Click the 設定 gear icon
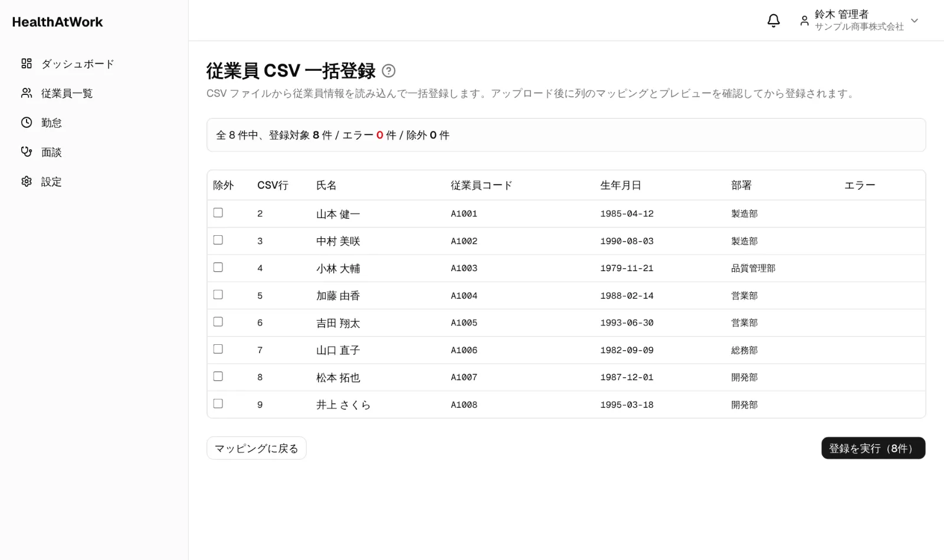This screenshot has height=560, width=944. (x=27, y=182)
